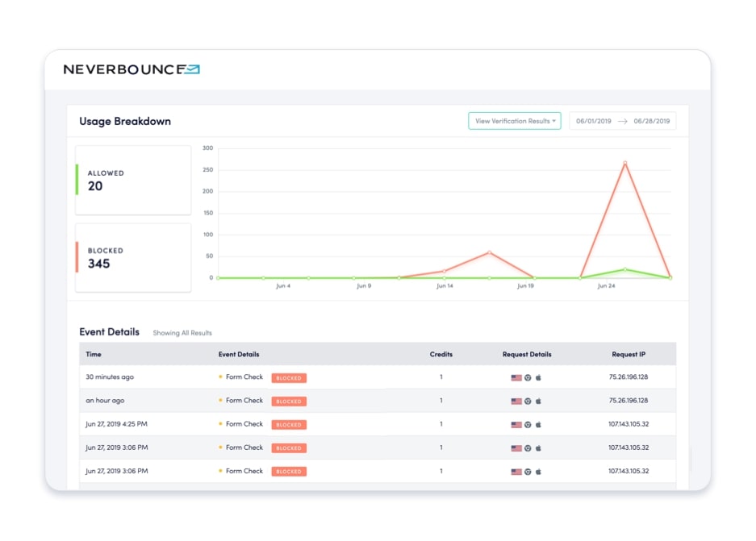Click Chrome browser icon in 'an hour ago' row

pyautogui.click(x=528, y=401)
